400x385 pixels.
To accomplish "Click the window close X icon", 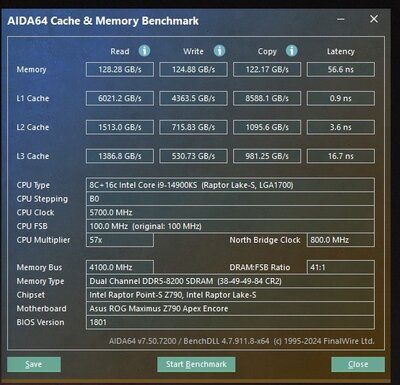I will [374, 19].
